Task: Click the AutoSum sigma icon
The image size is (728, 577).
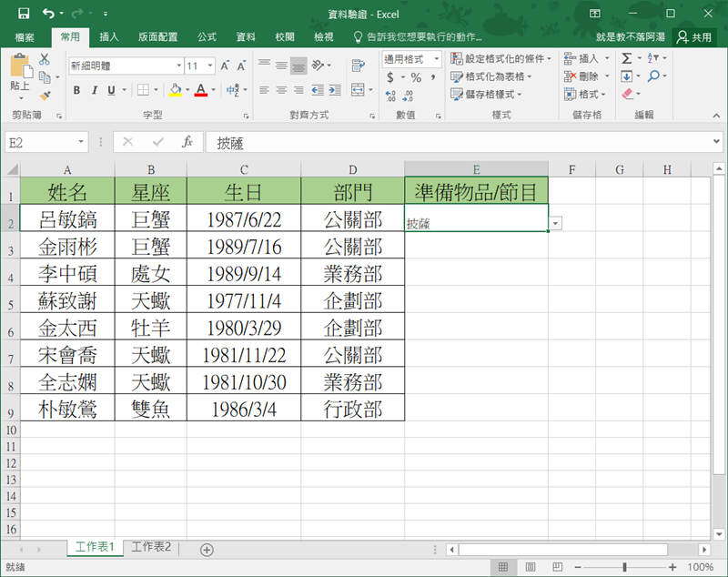Action: click(627, 58)
